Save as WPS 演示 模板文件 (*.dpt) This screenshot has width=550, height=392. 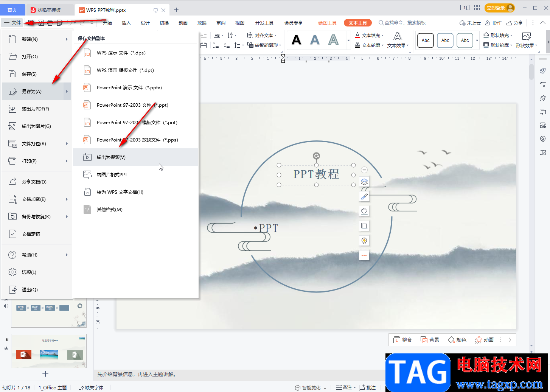pos(135,70)
